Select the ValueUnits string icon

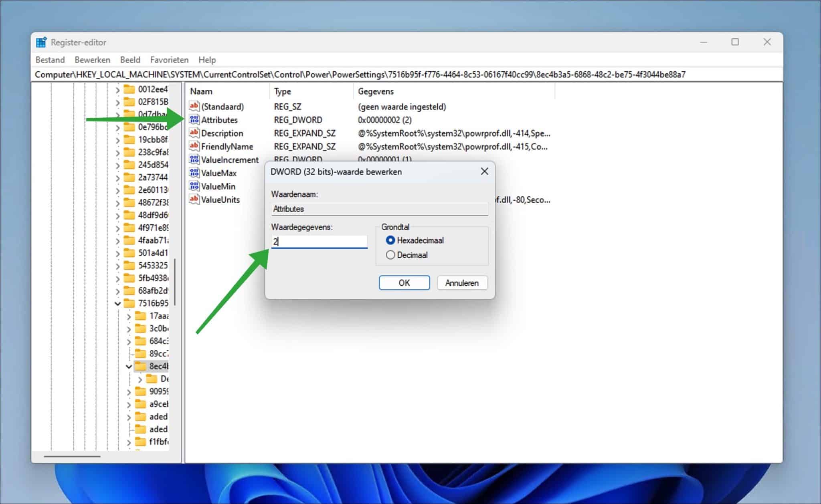(x=194, y=199)
